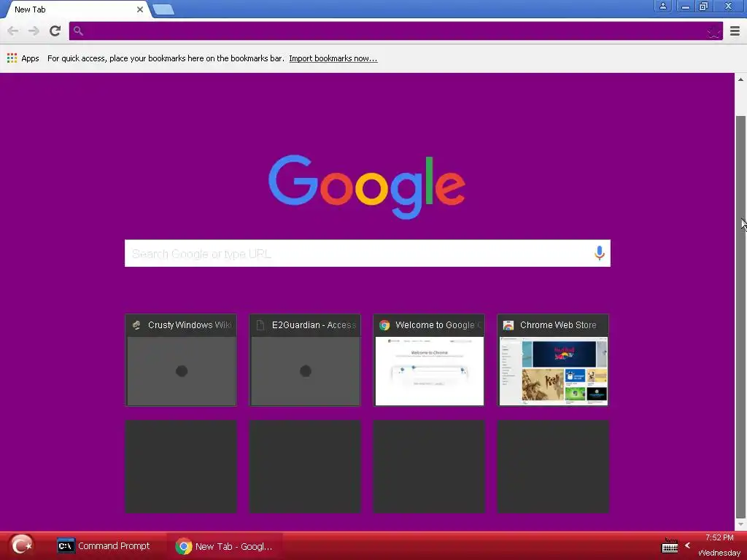Click the purple address bar field
The image size is (747, 560).
tap(395, 31)
